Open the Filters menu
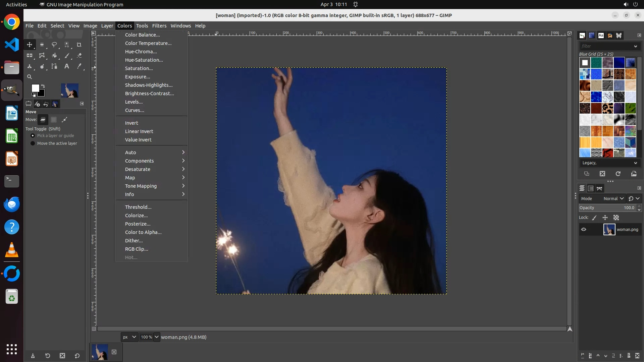Screen dimensions: 644x362 [x=159, y=26]
